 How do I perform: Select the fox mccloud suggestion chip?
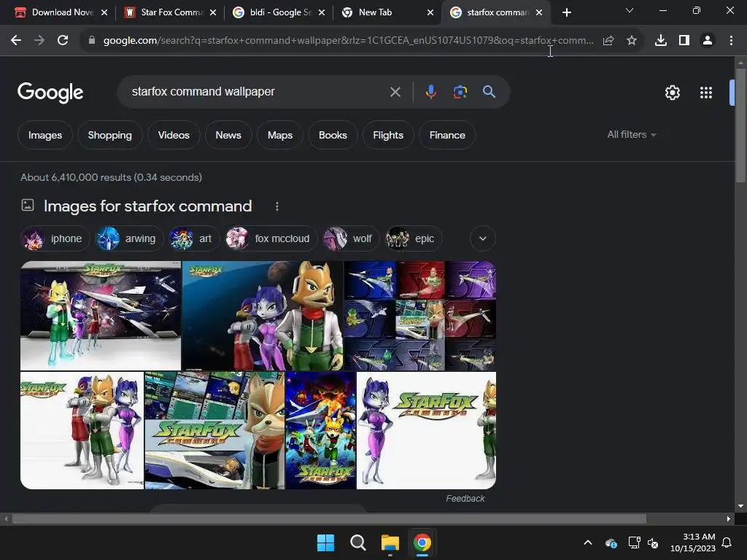coord(271,238)
